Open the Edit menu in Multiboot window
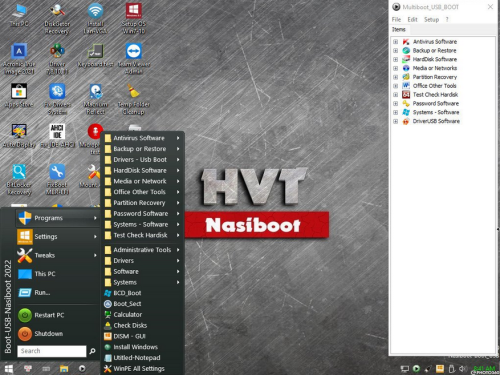 (412, 20)
